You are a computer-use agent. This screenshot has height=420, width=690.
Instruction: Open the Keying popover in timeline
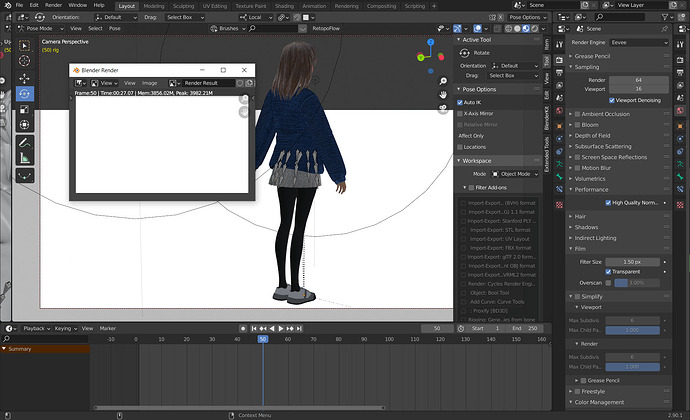click(66, 328)
